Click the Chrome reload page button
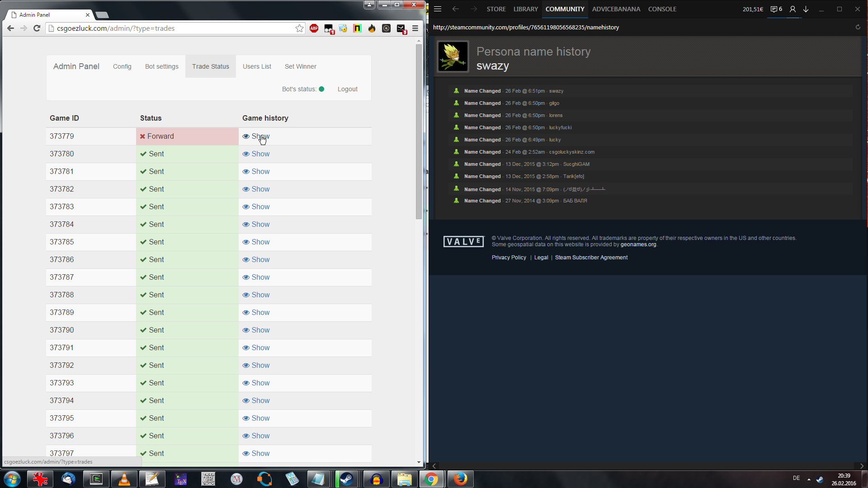The image size is (868, 488). point(37,28)
